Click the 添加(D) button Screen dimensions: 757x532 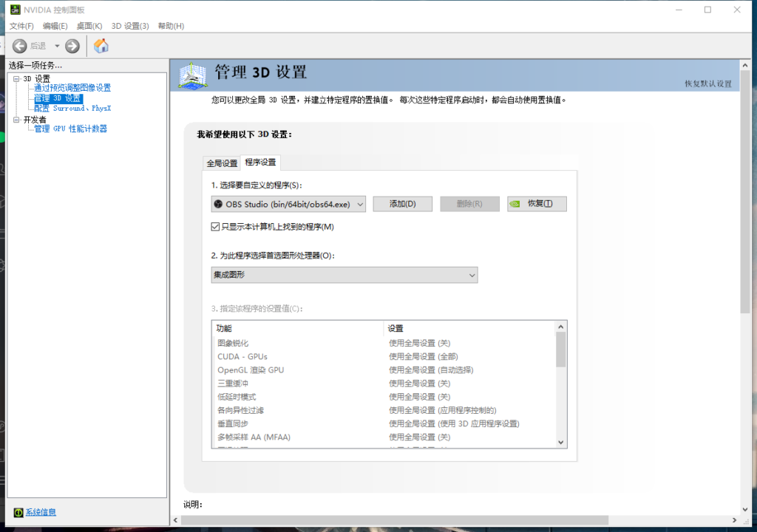(x=402, y=204)
